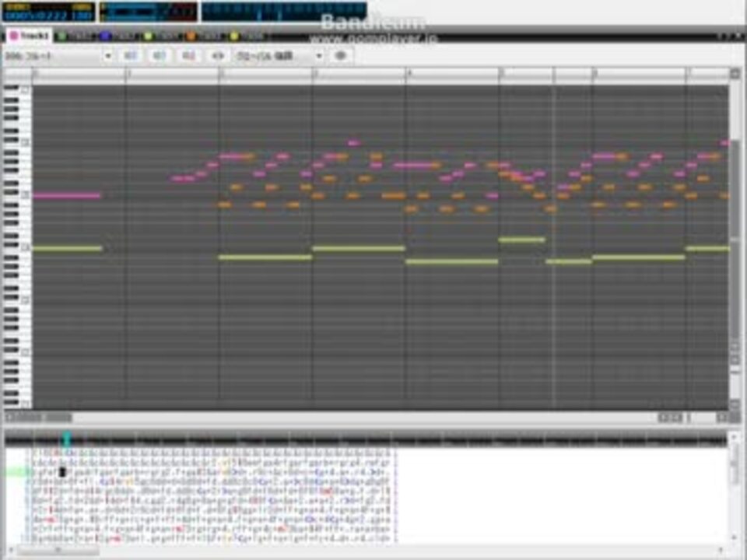
Task: Switch to the light-green track tab
Action: point(161,36)
